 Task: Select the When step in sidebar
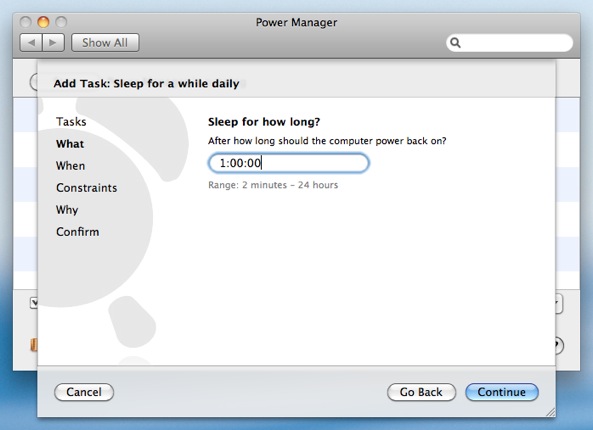[70, 166]
